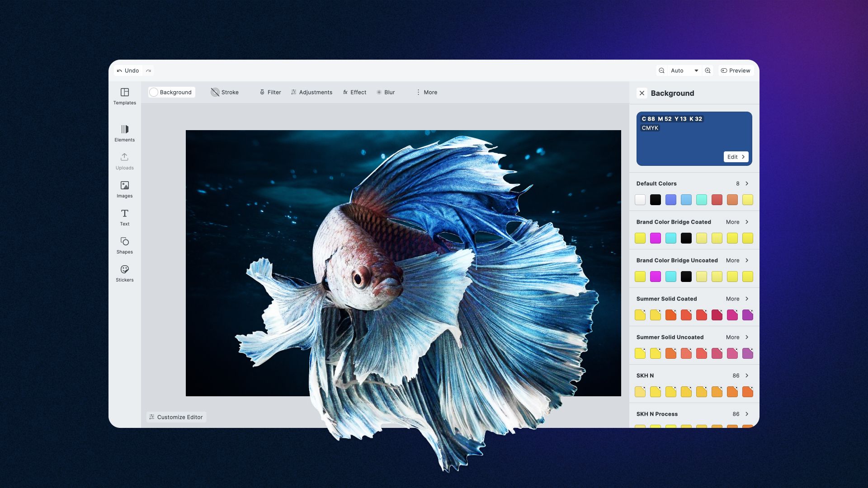Image resolution: width=868 pixels, height=488 pixels.
Task: Open the Images library
Action: (125, 189)
